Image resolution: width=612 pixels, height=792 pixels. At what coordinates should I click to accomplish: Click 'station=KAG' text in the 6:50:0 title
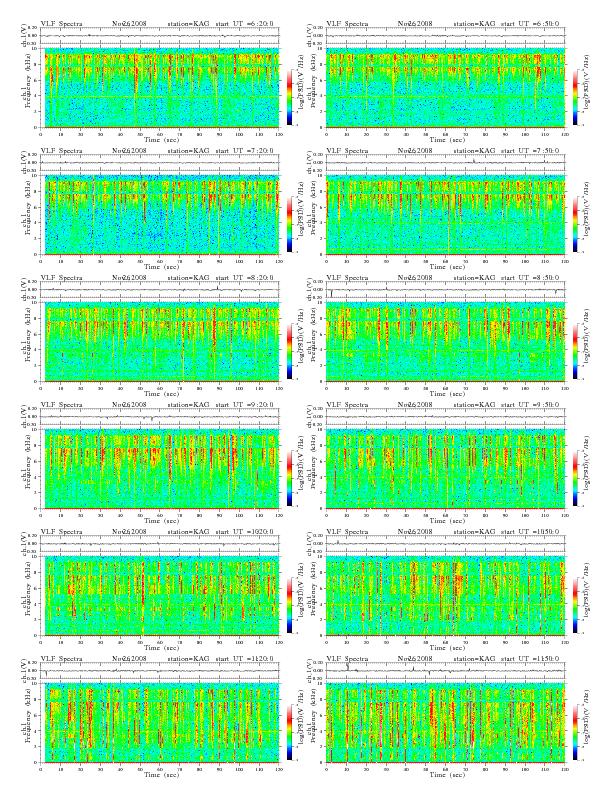click(x=474, y=23)
